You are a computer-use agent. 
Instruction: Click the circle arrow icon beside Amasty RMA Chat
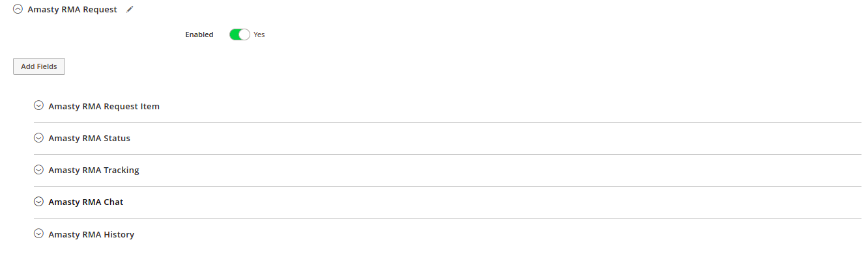point(38,202)
